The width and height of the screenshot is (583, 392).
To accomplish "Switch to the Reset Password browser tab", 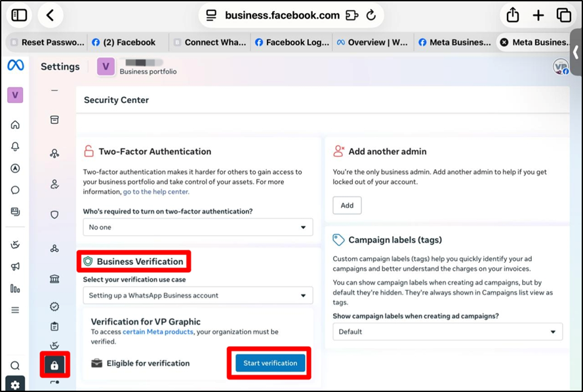I will pos(46,43).
